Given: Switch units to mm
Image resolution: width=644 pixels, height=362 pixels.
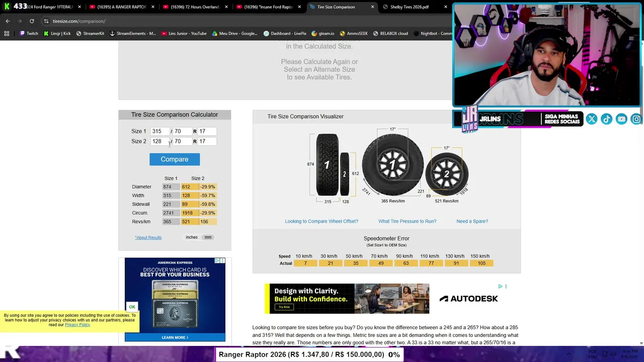Looking at the screenshot, I should tap(208, 237).
